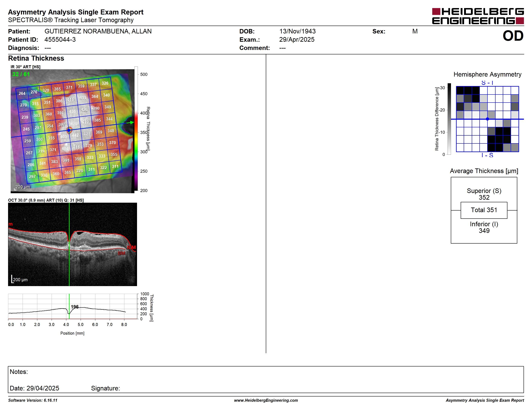The height and width of the screenshot is (411, 532).
Task: Click the green vertical marker on the OCT scan
Action: [x=69, y=244]
